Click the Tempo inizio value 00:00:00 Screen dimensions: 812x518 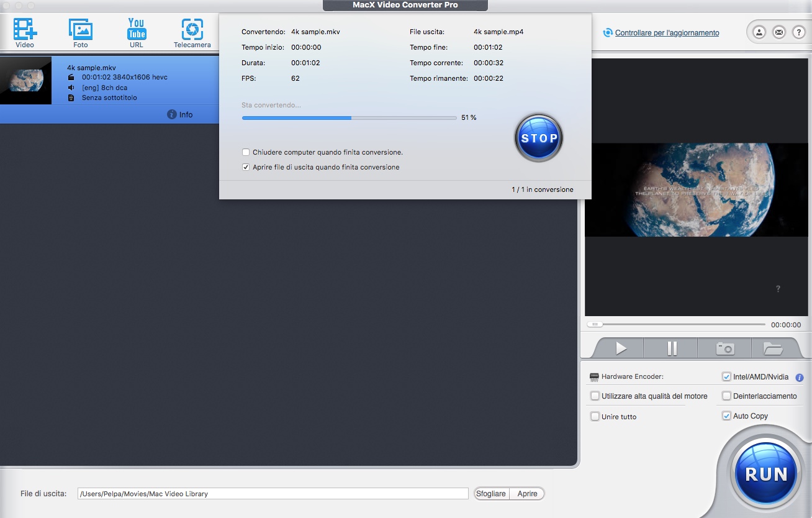coord(306,47)
